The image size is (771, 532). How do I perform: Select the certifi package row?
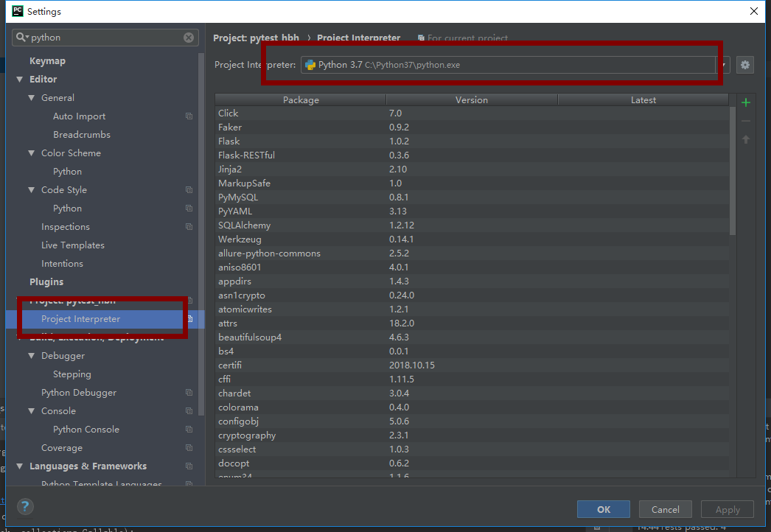(x=472, y=365)
